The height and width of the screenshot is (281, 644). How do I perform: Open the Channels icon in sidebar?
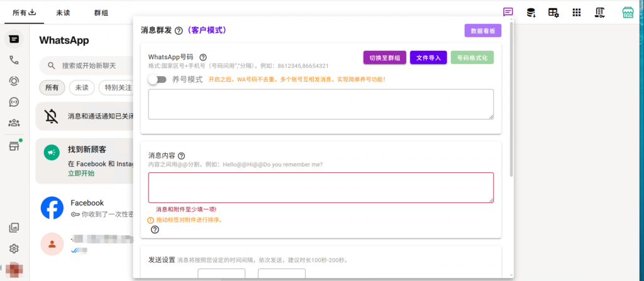point(14,102)
